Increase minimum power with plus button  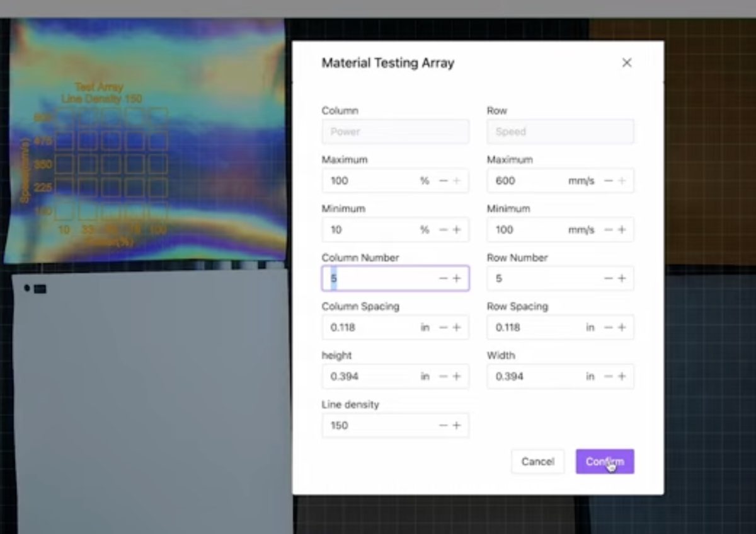(457, 229)
